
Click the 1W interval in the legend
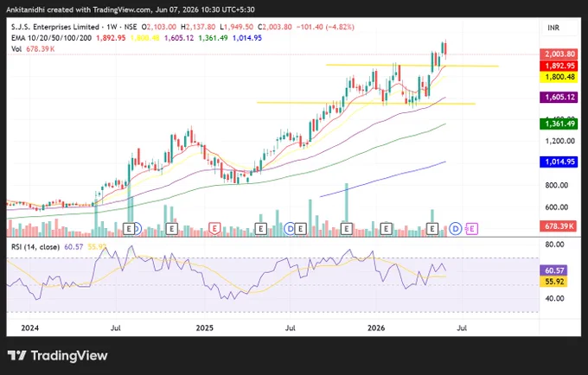click(112, 27)
